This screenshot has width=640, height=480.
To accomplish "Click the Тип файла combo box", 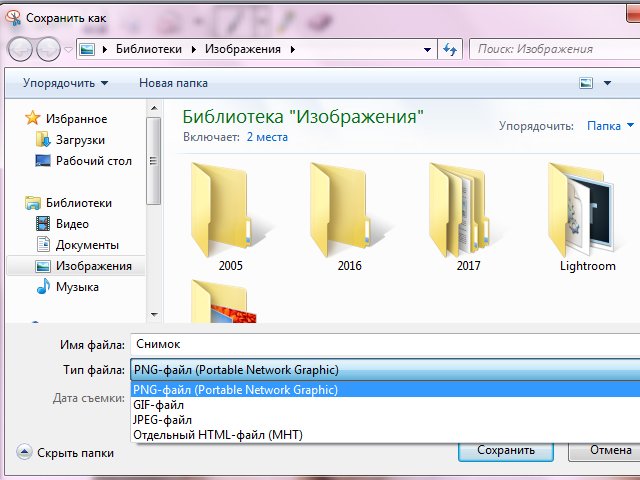I will [385, 370].
